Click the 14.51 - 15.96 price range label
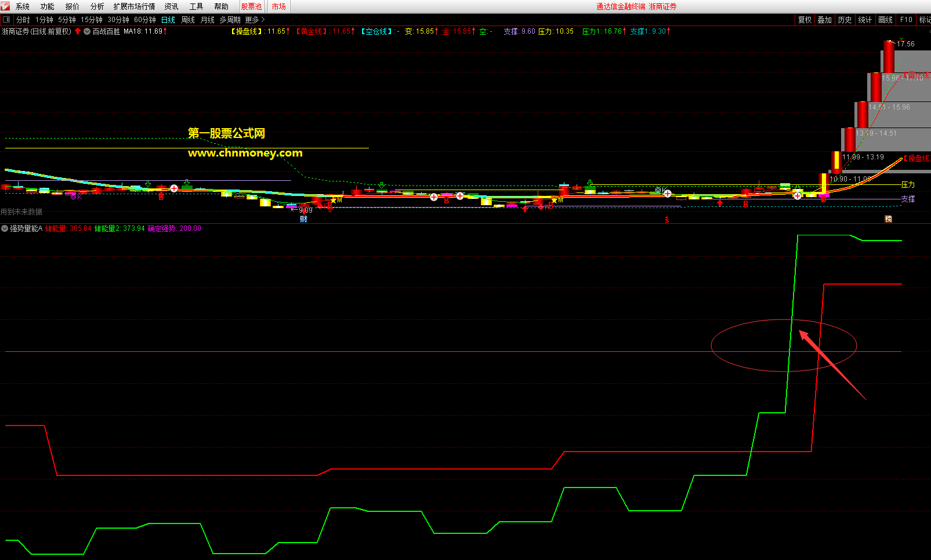The width and height of the screenshot is (931, 560). click(889, 107)
